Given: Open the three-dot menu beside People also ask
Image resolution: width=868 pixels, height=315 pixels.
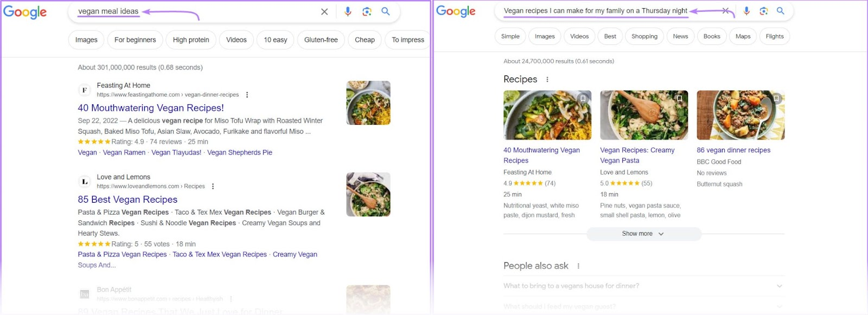Looking at the screenshot, I should pyautogui.click(x=578, y=265).
